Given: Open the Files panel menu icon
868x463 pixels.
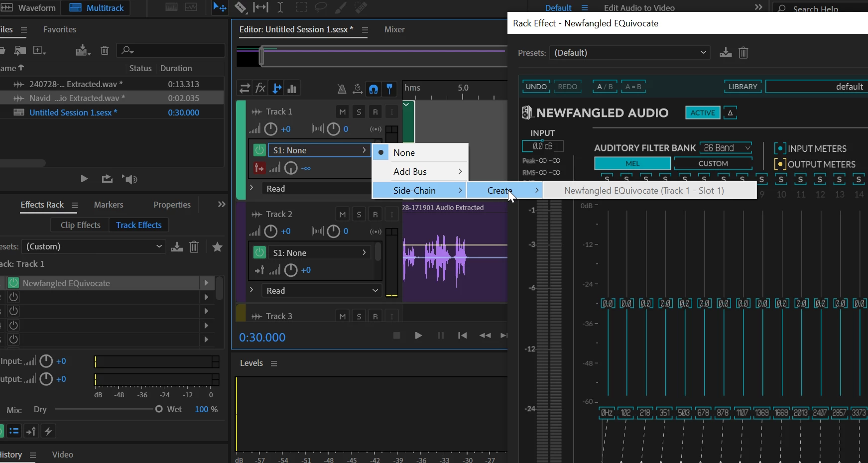Looking at the screenshot, I should click(23, 30).
